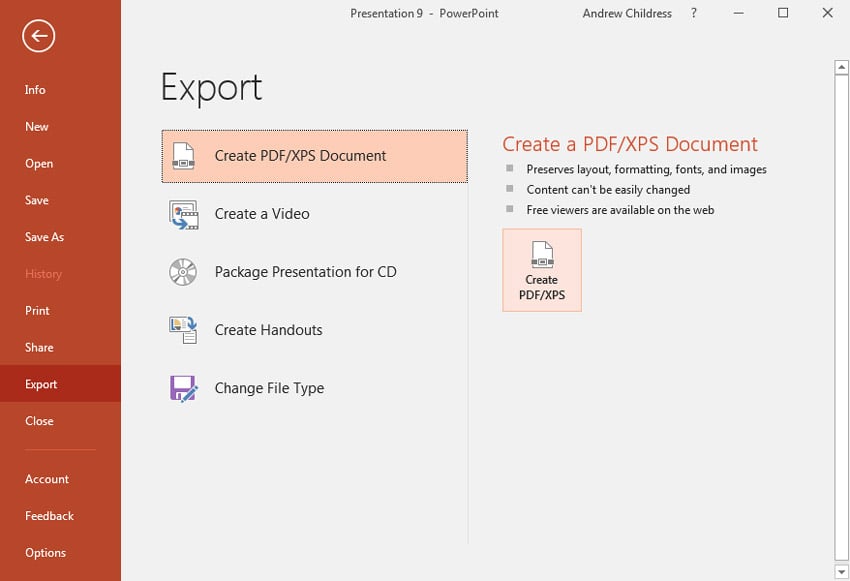Click the scrollbar up arrow
850x581 pixels.
tap(841, 67)
